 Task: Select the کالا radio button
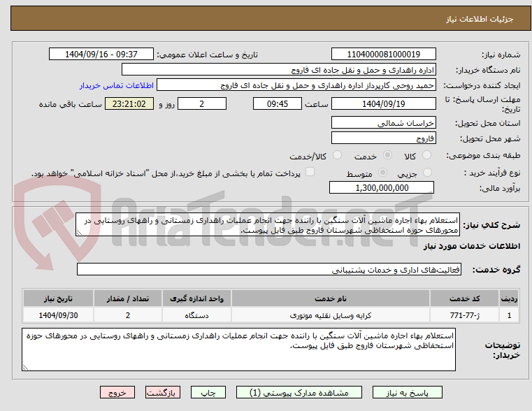(x=426, y=155)
